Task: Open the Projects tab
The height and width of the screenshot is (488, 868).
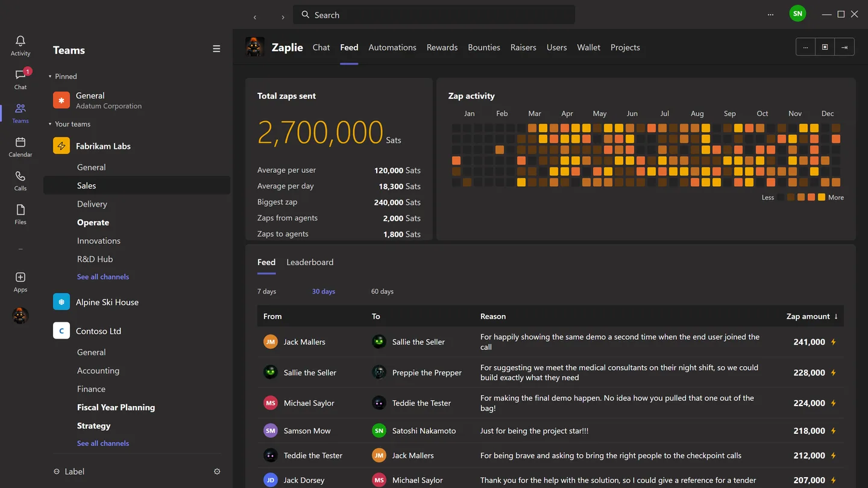Action: coord(625,48)
